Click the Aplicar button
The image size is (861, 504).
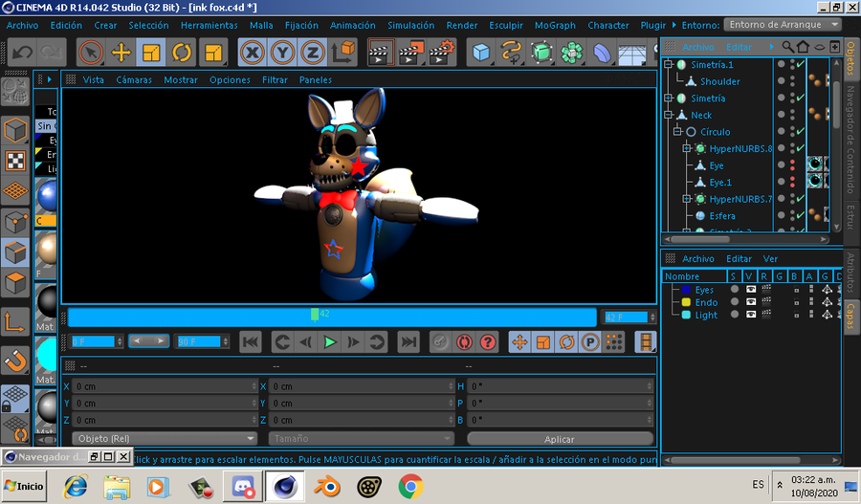click(x=560, y=439)
